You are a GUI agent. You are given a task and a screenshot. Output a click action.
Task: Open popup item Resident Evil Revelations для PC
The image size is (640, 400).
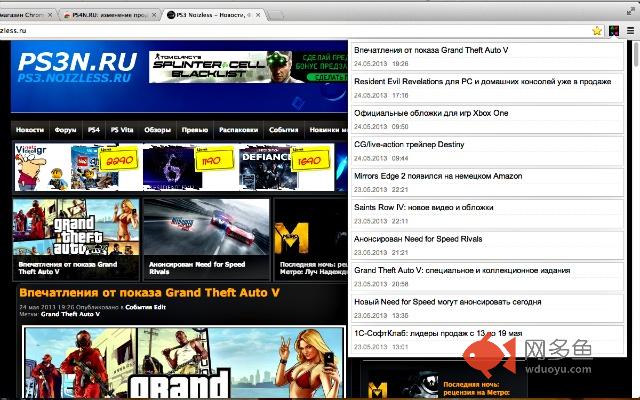pos(487,87)
